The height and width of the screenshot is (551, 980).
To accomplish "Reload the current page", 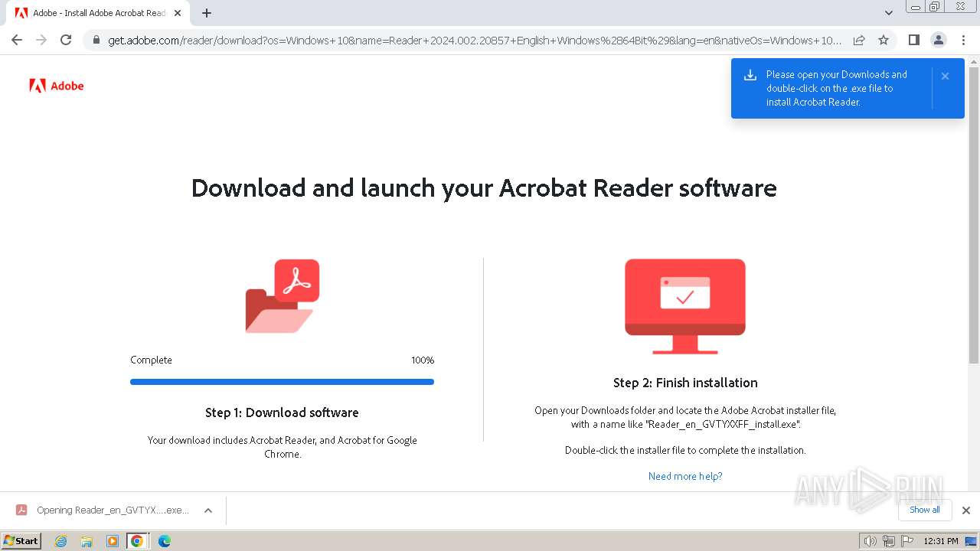I will [x=66, y=40].
